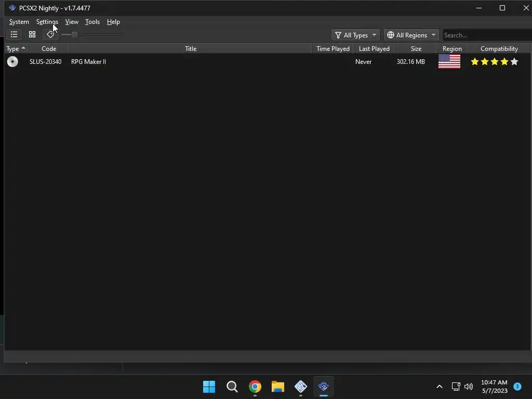Sort by the Type column header
532x399 pixels.
[16, 48]
